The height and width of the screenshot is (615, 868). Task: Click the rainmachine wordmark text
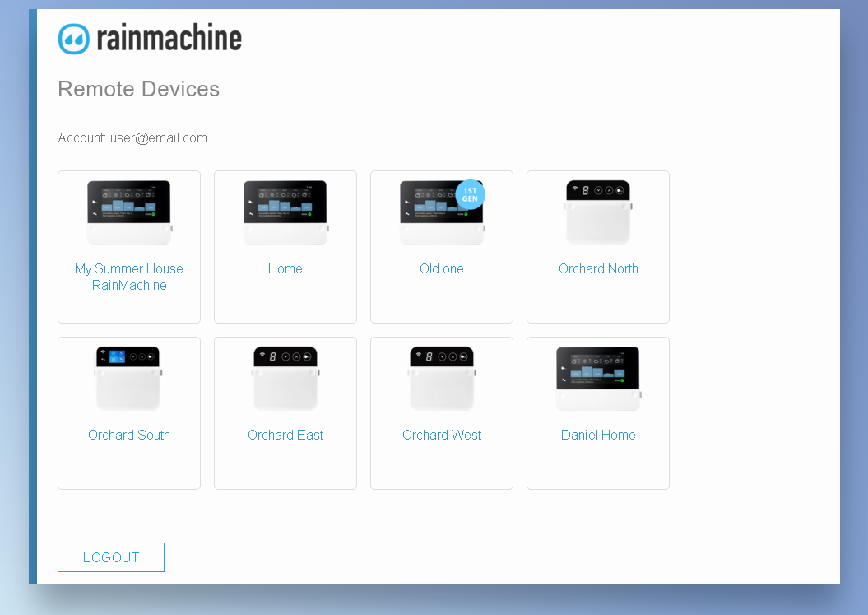pyautogui.click(x=169, y=38)
